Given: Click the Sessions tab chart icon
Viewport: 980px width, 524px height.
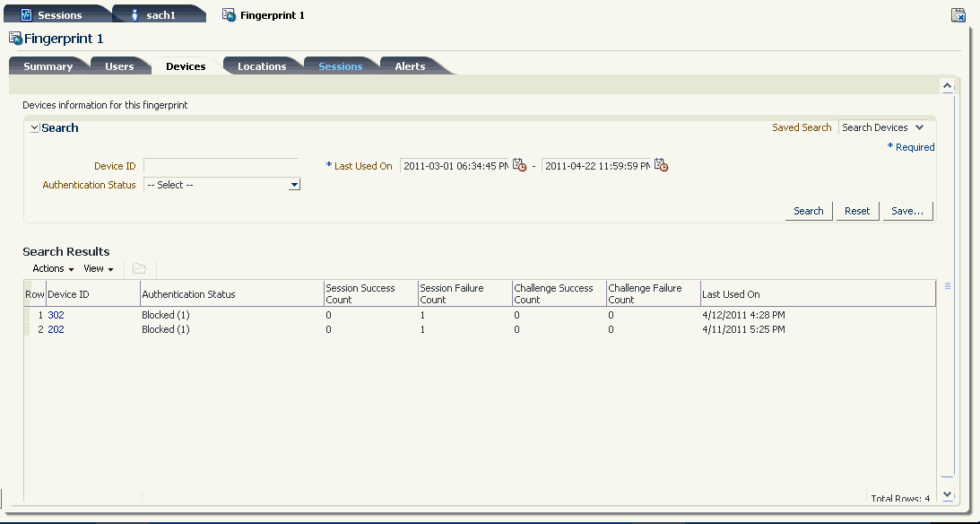Looking at the screenshot, I should click(x=26, y=15).
